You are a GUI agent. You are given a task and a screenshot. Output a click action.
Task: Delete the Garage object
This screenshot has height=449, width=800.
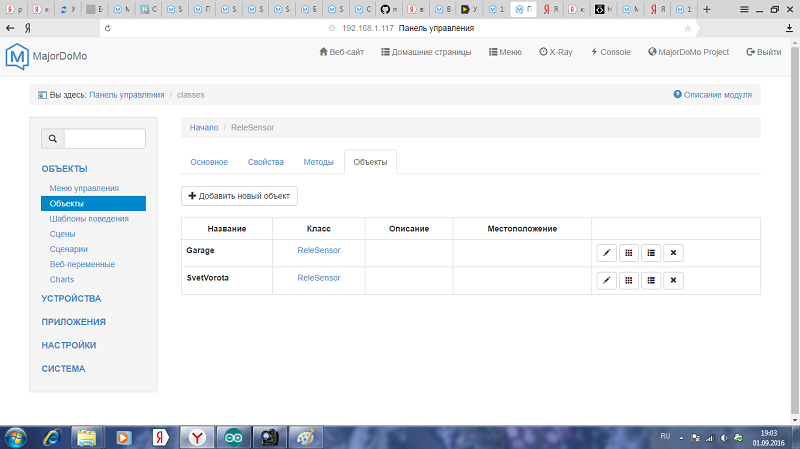coord(673,253)
